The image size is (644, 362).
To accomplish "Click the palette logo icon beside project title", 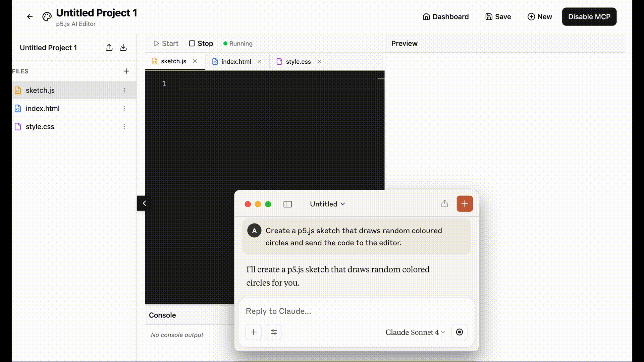I will tap(47, 17).
